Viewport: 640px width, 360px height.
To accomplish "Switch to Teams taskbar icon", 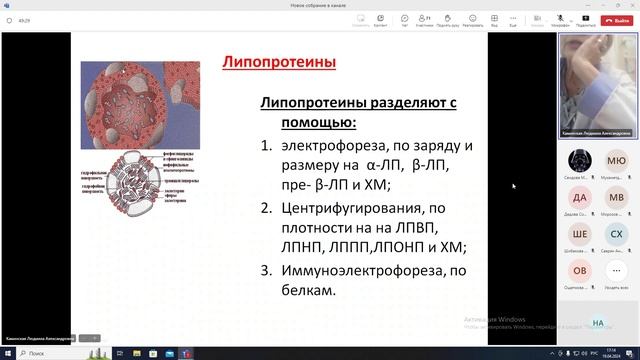I will (x=186, y=353).
